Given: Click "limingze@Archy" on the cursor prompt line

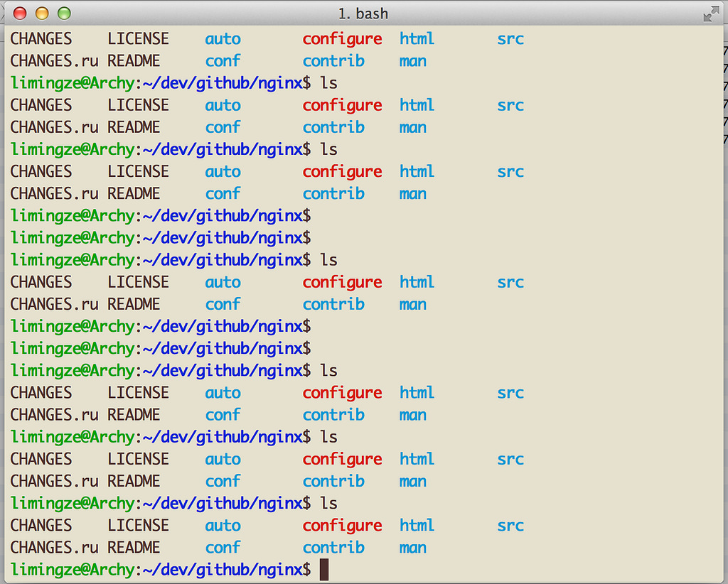Looking at the screenshot, I should (73, 570).
